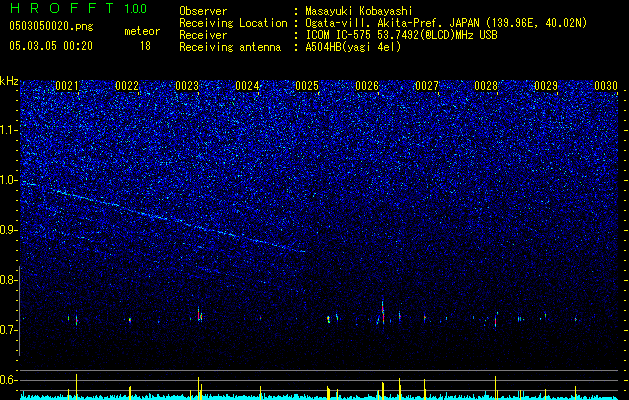The height and width of the screenshot is (400, 629).
Task: Click the 0.9 kHz axis label
Action: (x=8, y=230)
